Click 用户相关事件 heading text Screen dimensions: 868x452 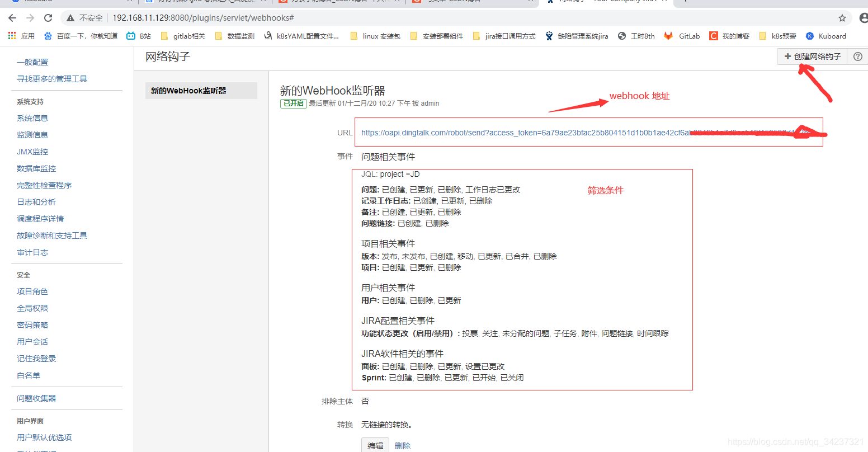click(388, 288)
